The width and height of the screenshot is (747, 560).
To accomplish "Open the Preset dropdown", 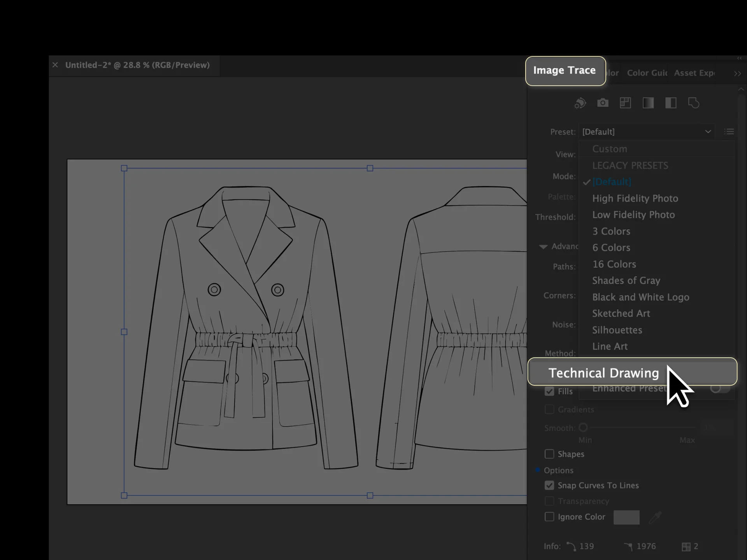I will pos(647,132).
